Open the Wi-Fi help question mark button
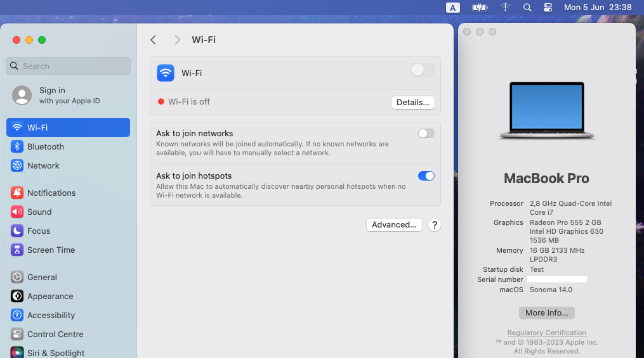644x358 pixels. pos(435,225)
